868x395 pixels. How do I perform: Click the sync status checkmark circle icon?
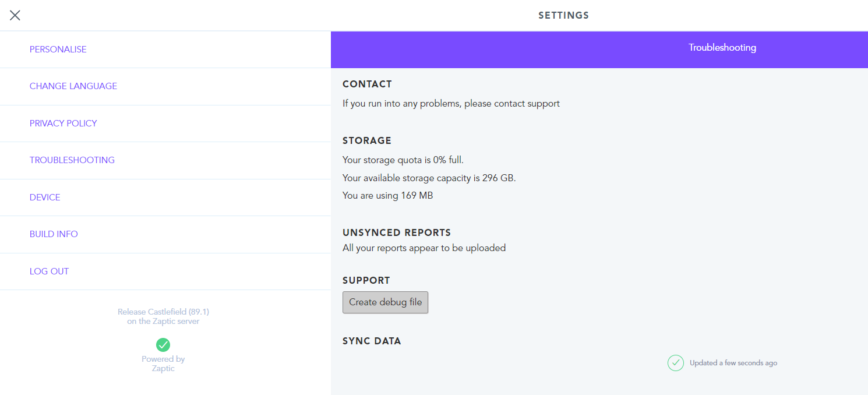(x=676, y=363)
